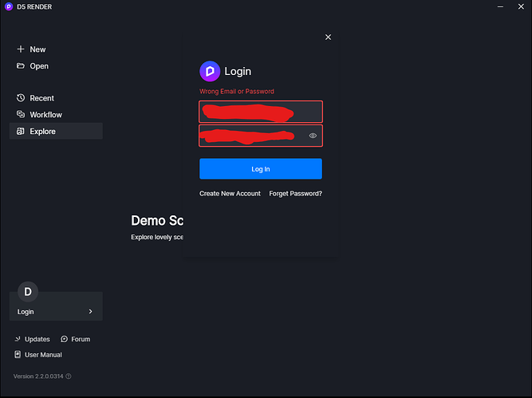Viewport: 532px width, 398px height.
Task: Toggle password visibility eye icon
Action: 313,136
